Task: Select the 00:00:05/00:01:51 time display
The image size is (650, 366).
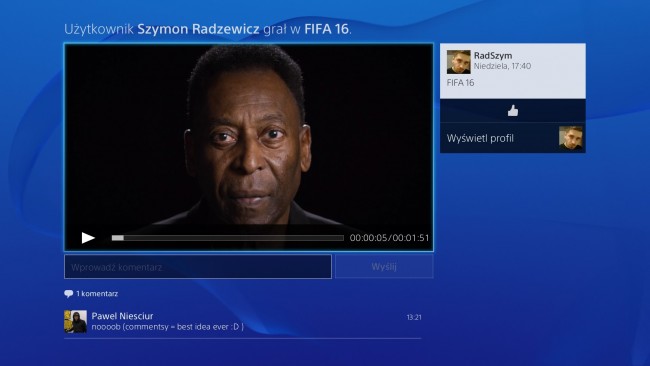Action: tap(389, 238)
